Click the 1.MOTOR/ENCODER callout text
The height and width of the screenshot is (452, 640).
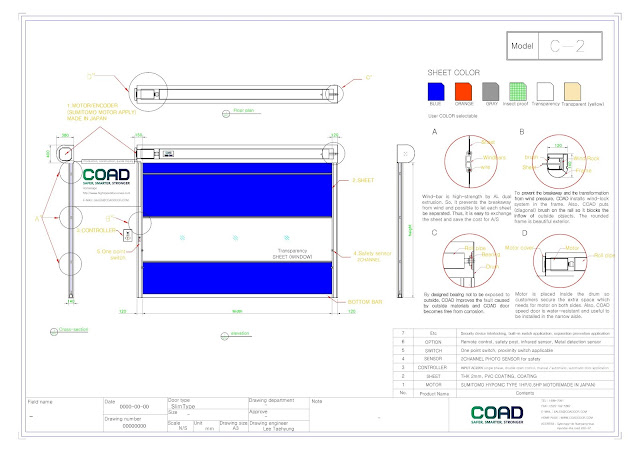(101, 112)
